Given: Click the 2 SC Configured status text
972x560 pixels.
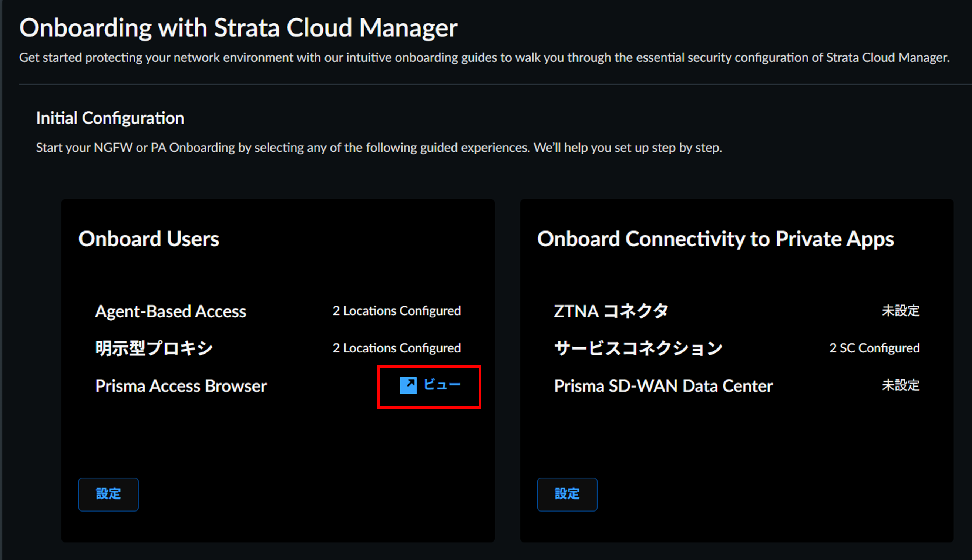Looking at the screenshot, I should [x=874, y=348].
